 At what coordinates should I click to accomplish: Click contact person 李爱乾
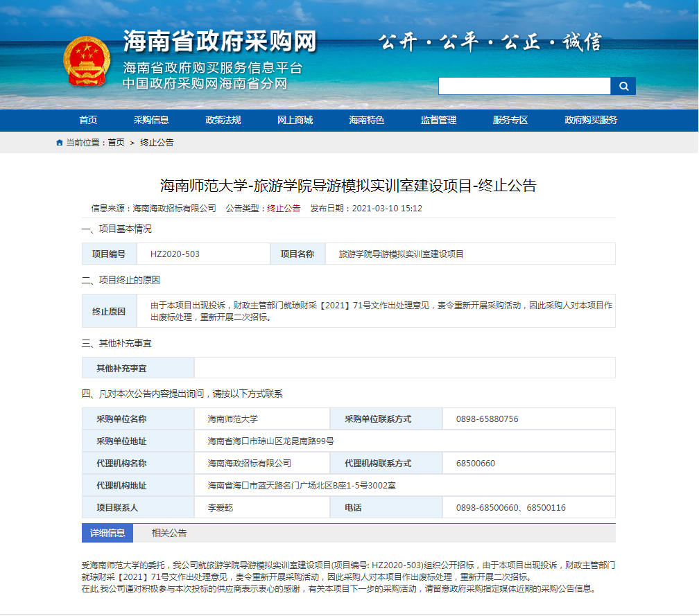coord(221,508)
